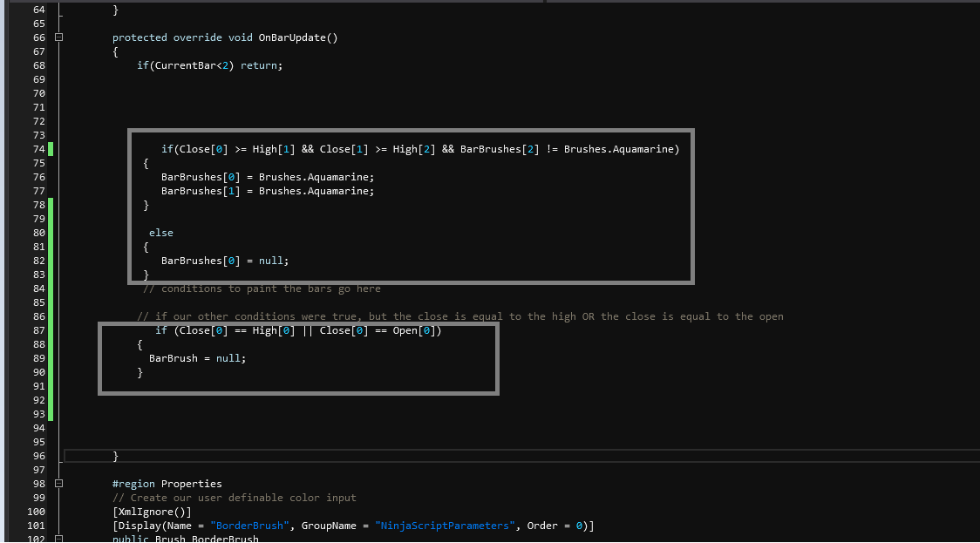Image resolution: width=980 pixels, height=543 pixels.
Task: Collapse the OnBarUpdate method block
Action: (59, 37)
